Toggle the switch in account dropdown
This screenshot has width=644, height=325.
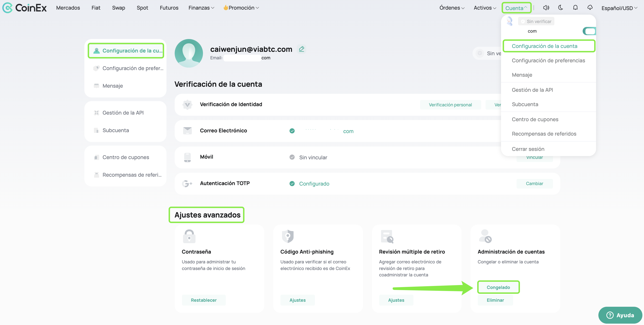[x=589, y=31]
